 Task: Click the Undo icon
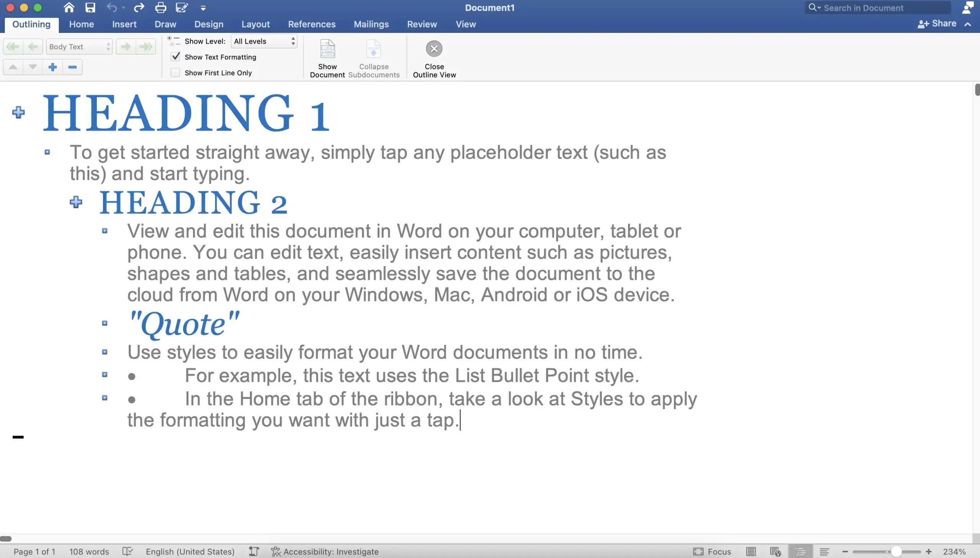(x=112, y=7)
